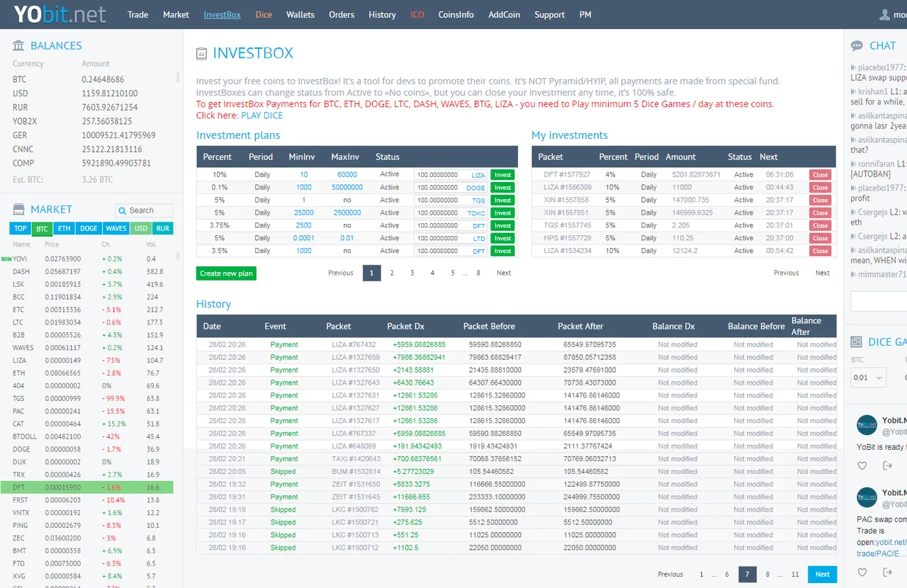The height and width of the screenshot is (588, 907).
Task: Close the HPS #1557729 investment
Action: [821, 239]
